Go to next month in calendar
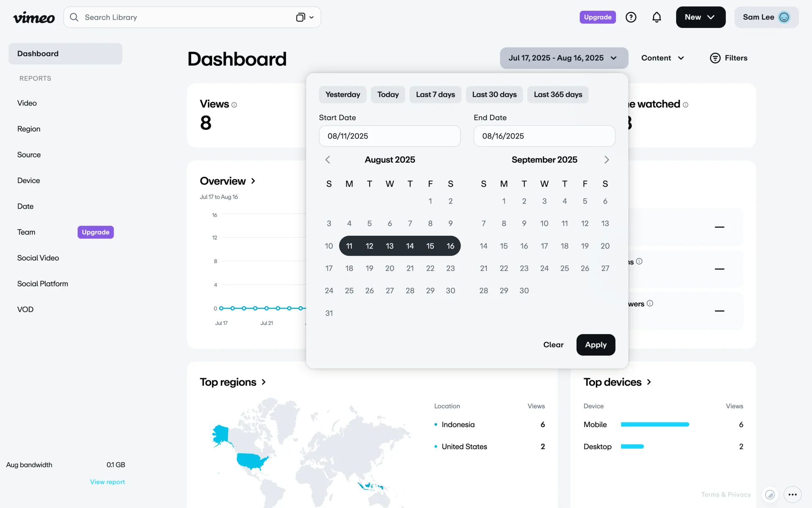The image size is (812, 508). (x=606, y=160)
